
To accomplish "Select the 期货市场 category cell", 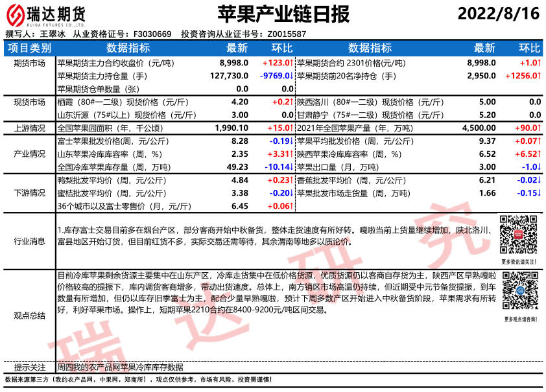I will [x=29, y=63].
